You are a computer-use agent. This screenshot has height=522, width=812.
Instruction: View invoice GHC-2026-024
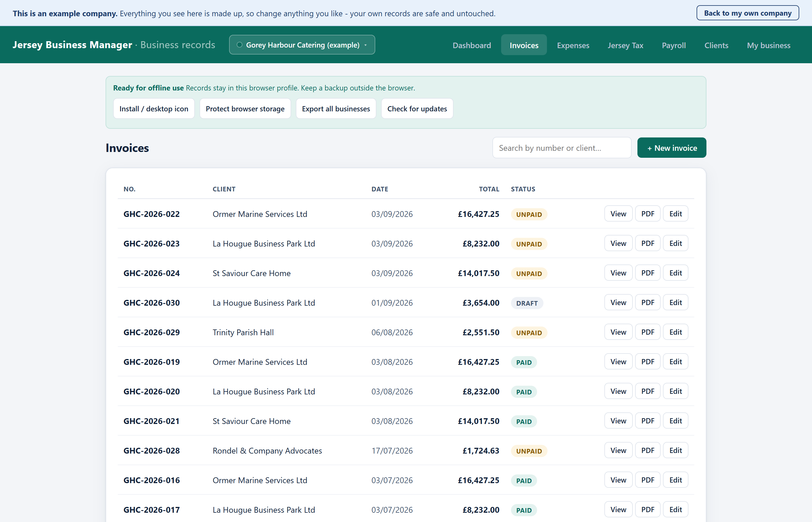(618, 273)
